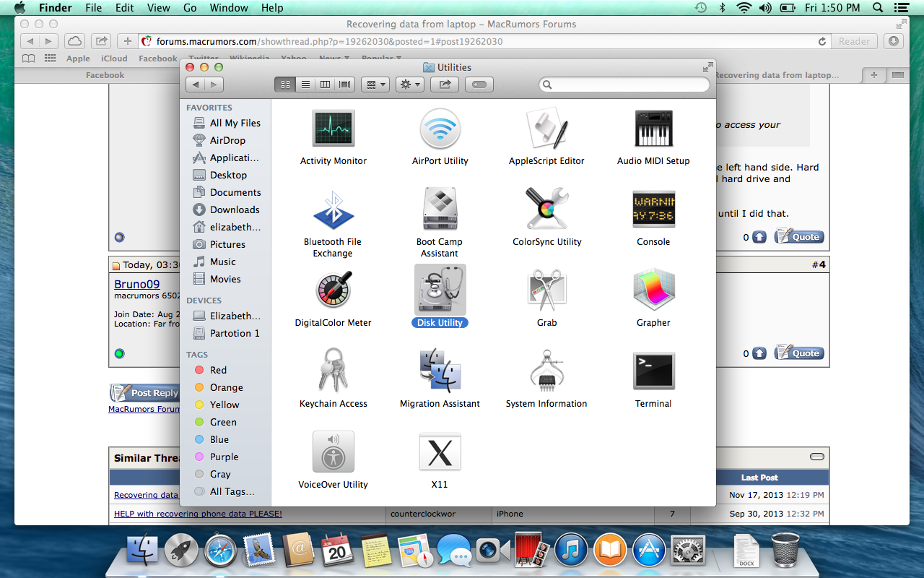924x578 pixels.
Task: Open a new Safari tab
Action: click(x=874, y=75)
